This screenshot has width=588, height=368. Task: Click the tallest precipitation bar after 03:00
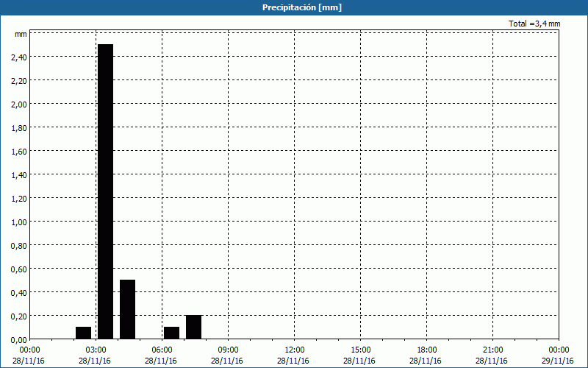point(105,191)
